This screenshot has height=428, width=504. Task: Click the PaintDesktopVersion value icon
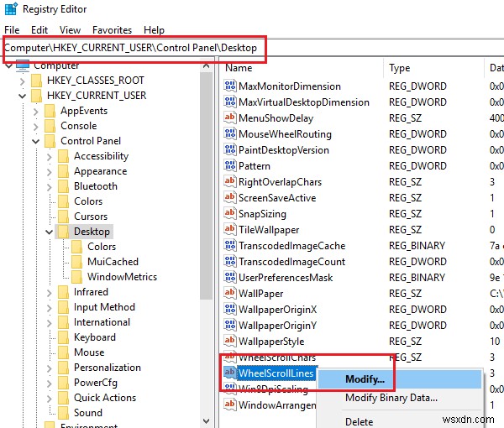pyautogui.click(x=230, y=149)
